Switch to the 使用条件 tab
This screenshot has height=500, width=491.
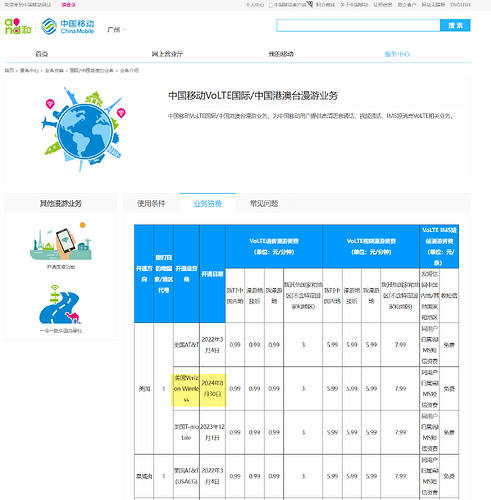(151, 203)
